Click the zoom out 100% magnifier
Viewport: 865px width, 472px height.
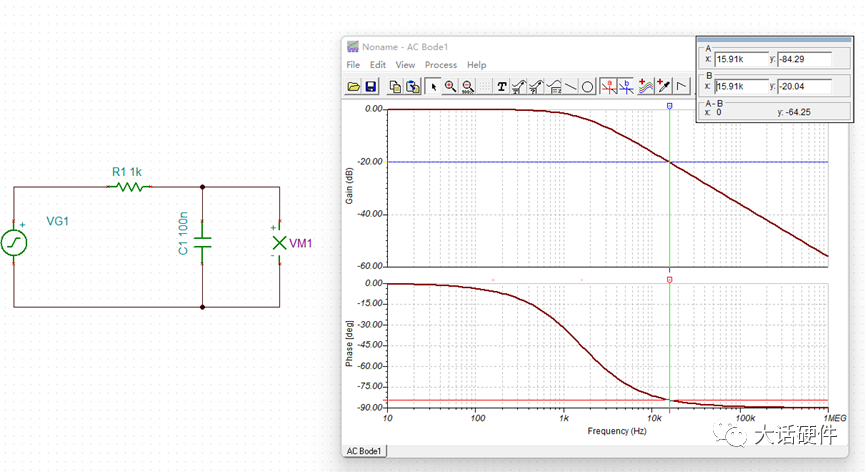coord(468,87)
